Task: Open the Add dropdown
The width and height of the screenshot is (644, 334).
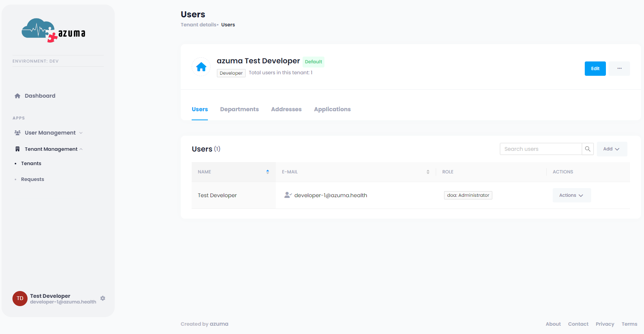Action: click(x=612, y=149)
